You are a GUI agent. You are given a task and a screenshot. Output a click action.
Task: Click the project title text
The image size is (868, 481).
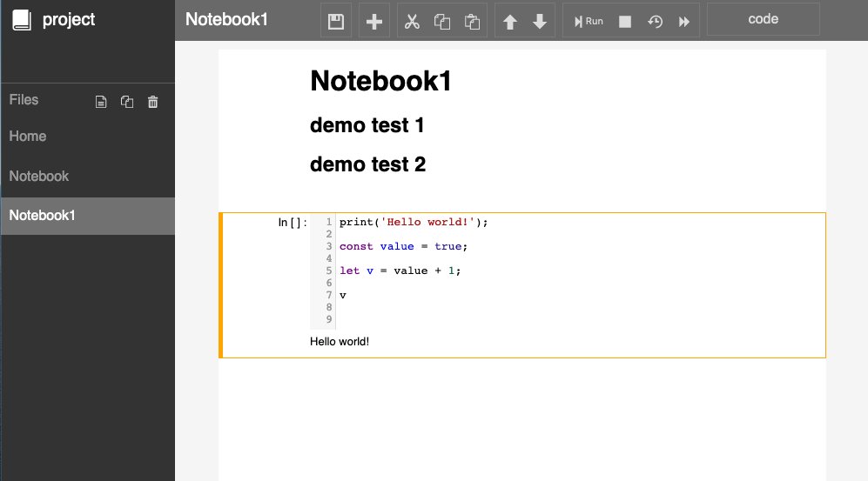coord(69,19)
